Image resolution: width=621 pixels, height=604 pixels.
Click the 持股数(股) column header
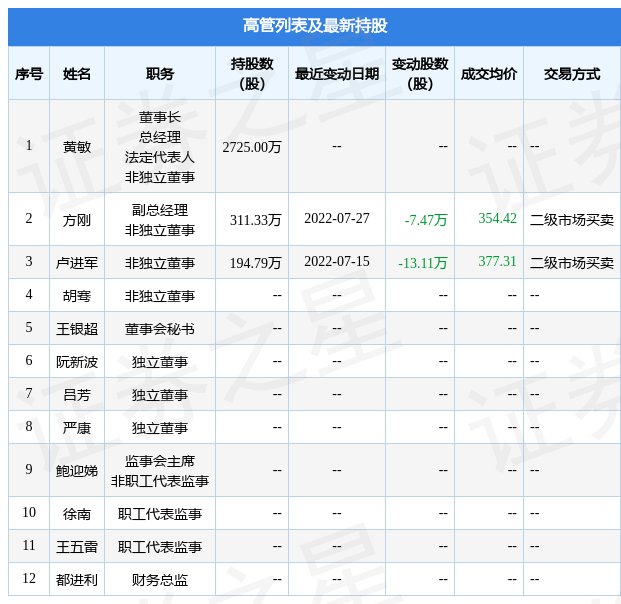[x=252, y=74]
